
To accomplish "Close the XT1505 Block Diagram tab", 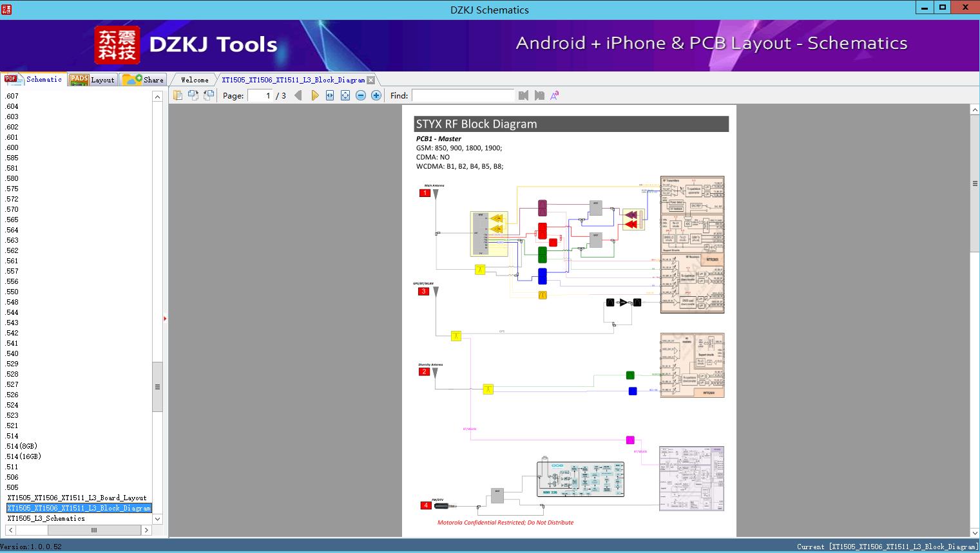I will click(371, 80).
